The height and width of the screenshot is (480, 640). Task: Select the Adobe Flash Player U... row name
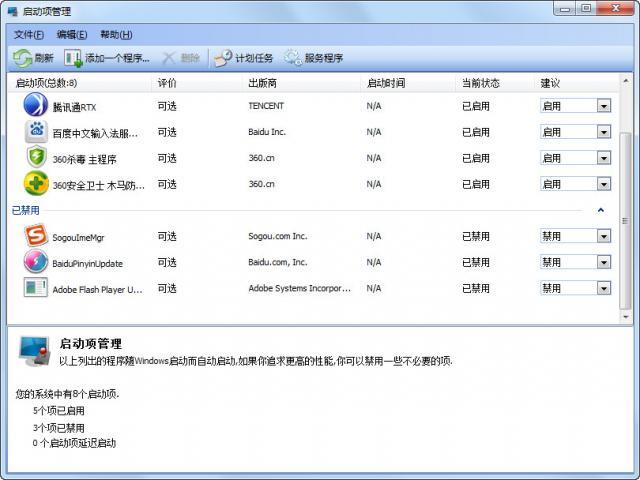tap(98, 290)
